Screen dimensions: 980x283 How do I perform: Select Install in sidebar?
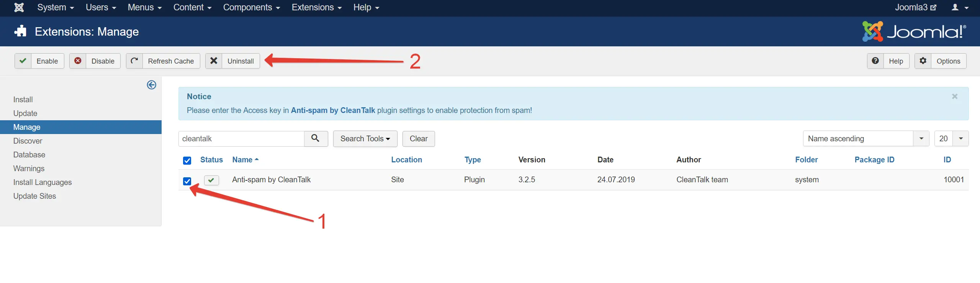click(23, 100)
